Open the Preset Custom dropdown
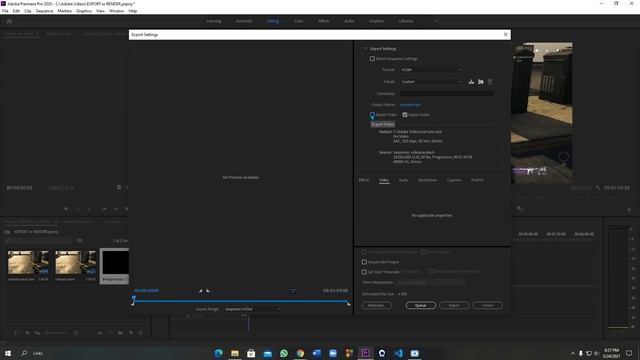Viewport: 640px width, 360px height. [431, 82]
